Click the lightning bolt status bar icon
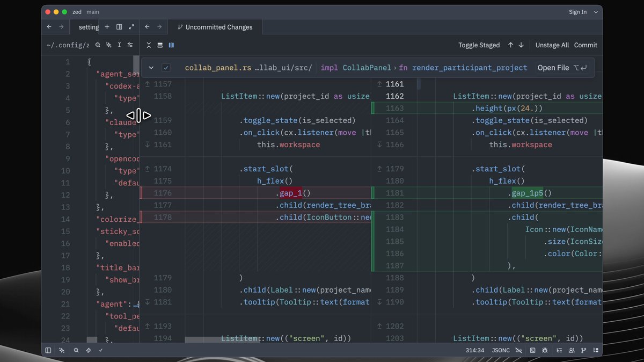This screenshot has width=644, height=362. coord(89,350)
